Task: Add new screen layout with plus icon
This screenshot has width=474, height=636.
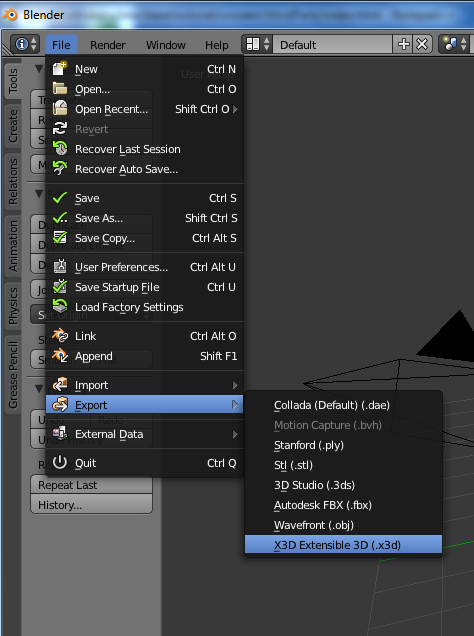Action: point(403,44)
